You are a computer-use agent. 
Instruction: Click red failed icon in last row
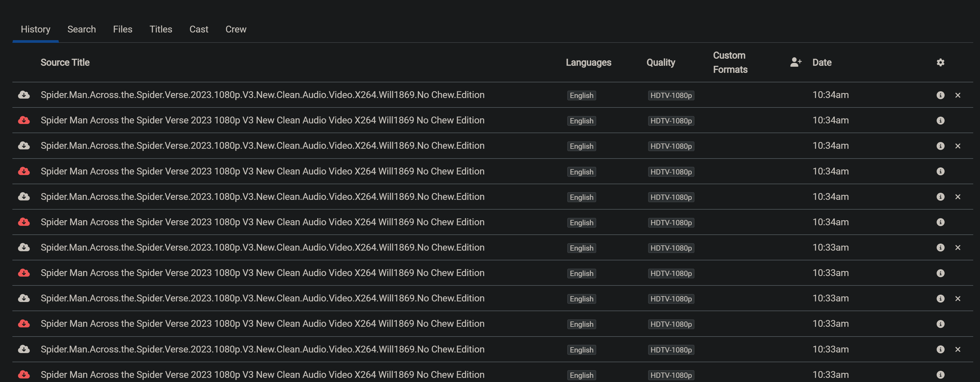pos(24,374)
